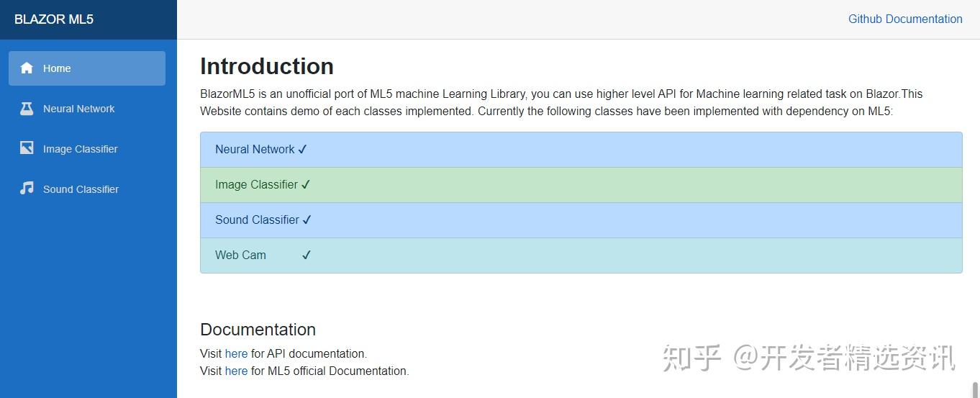Image resolution: width=980 pixels, height=398 pixels.
Task: Click the Neural Network flask icon
Action: (x=27, y=109)
